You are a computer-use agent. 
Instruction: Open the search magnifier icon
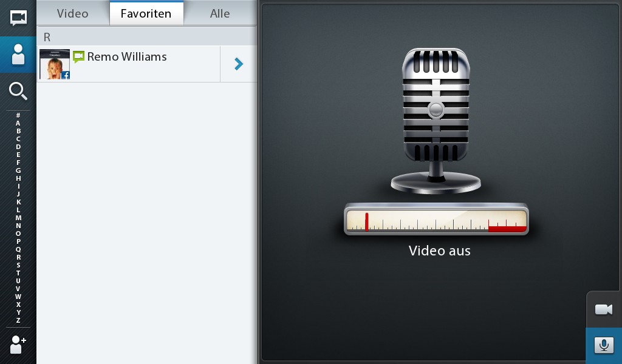pyautogui.click(x=18, y=91)
